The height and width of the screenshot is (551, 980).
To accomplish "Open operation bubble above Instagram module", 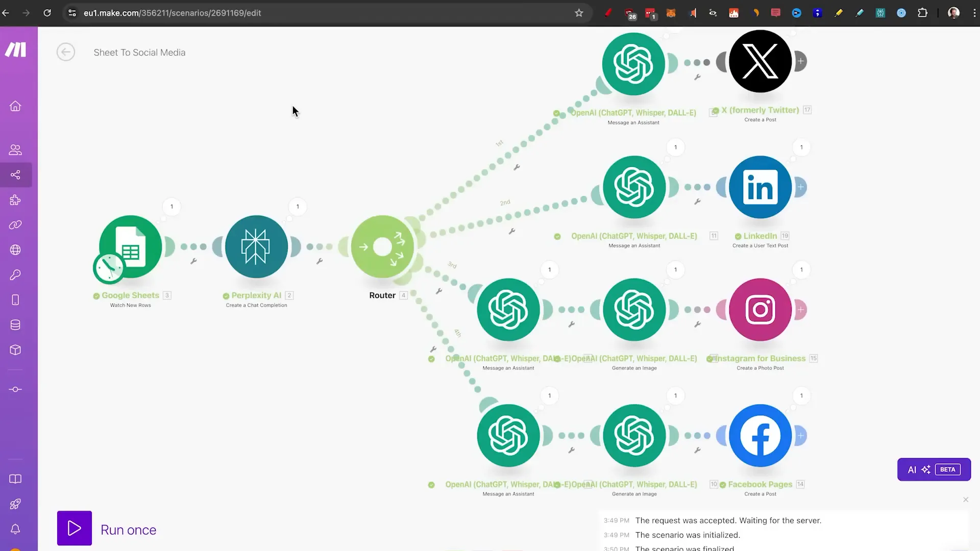I will (801, 270).
